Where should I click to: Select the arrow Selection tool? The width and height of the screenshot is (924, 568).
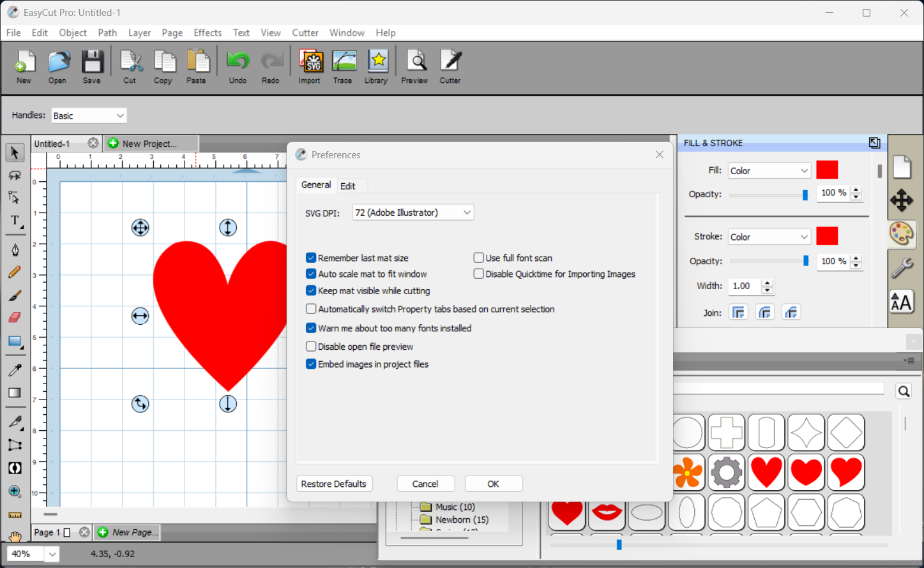coord(15,153)
